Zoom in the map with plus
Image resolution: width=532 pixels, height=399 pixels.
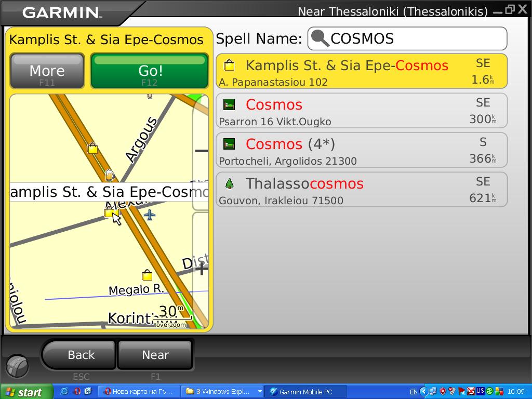pyautogui.click(x=201, y=270)
